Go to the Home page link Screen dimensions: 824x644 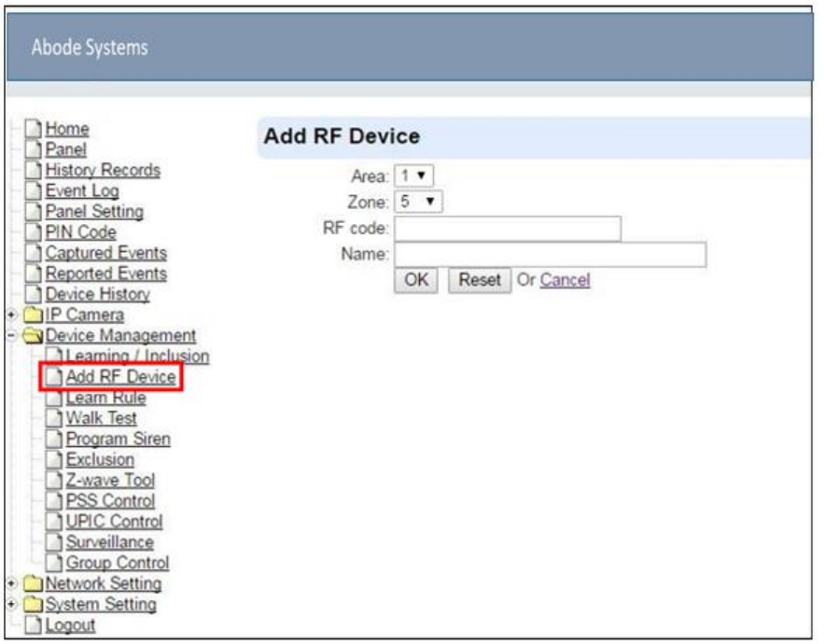pos(67,129)
